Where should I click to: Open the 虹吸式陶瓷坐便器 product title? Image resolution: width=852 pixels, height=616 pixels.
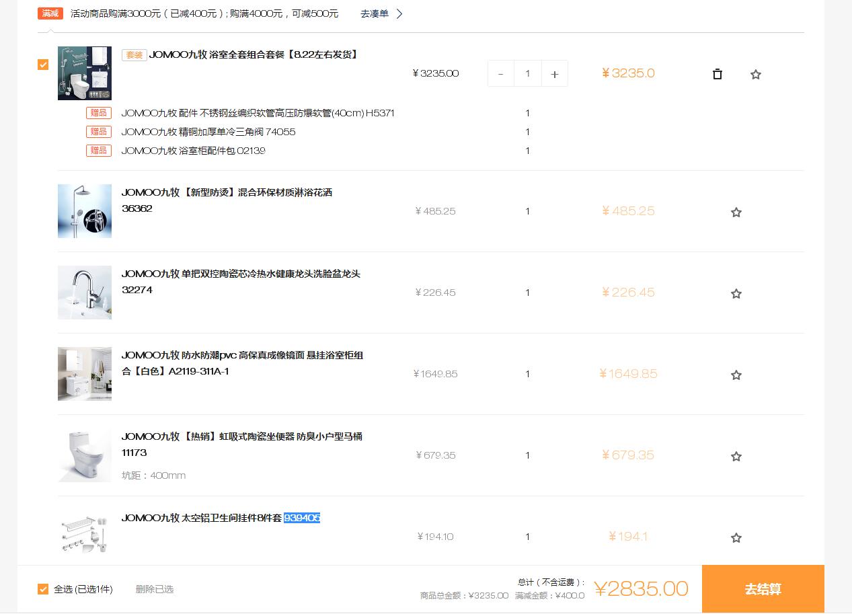tap(242, 445)
